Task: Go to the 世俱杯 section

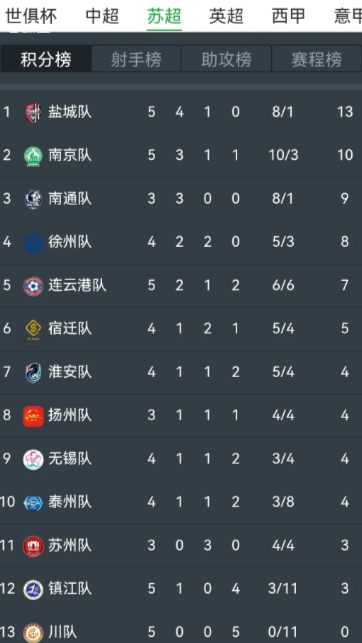Action: (x=31, y=16)
